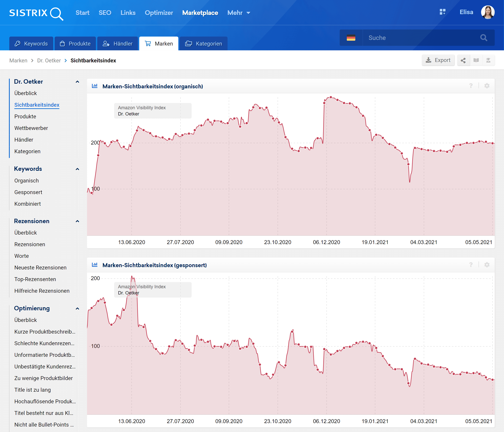The image size is (504, 432).
Task: Click the share icon next to Export
Action: pyautogui.click(x=463, y=60)
